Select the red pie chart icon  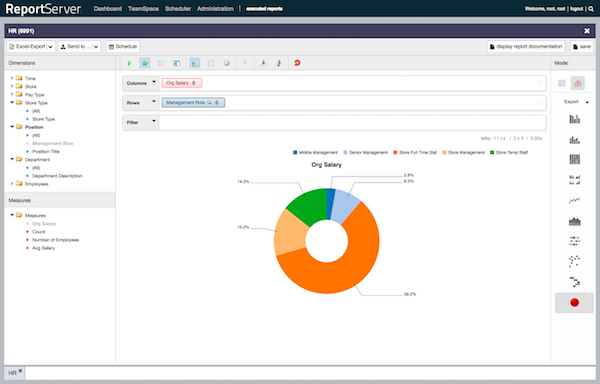tap(574, 303)
